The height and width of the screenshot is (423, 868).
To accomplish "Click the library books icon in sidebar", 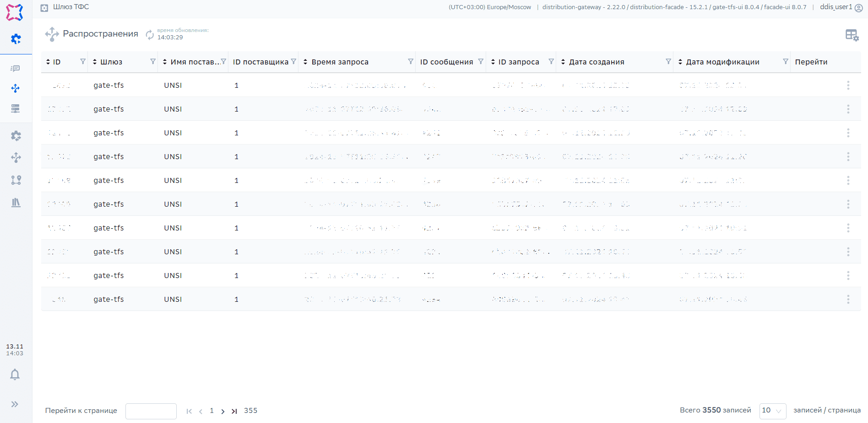I will click(16, 203).
